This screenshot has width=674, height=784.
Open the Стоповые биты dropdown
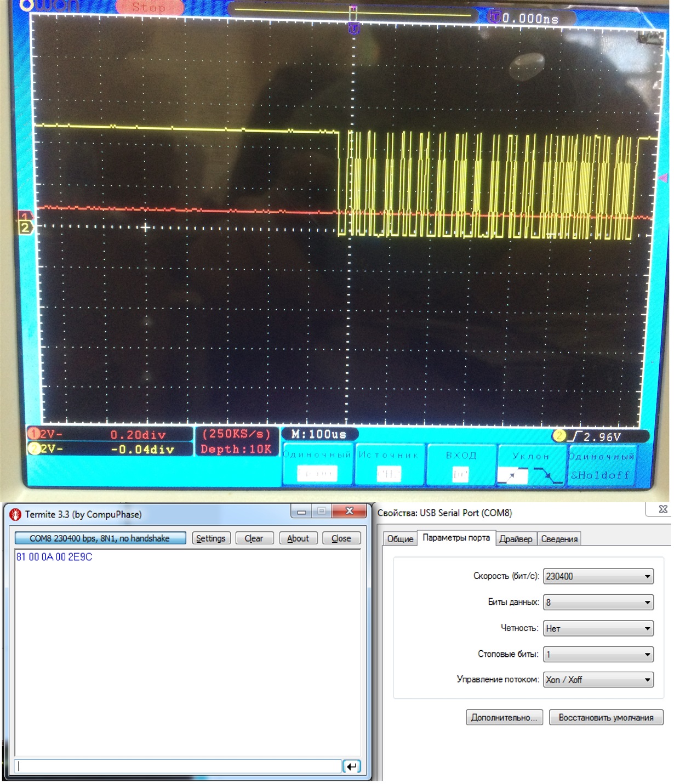pyautogui.click(x=598, y=654)
